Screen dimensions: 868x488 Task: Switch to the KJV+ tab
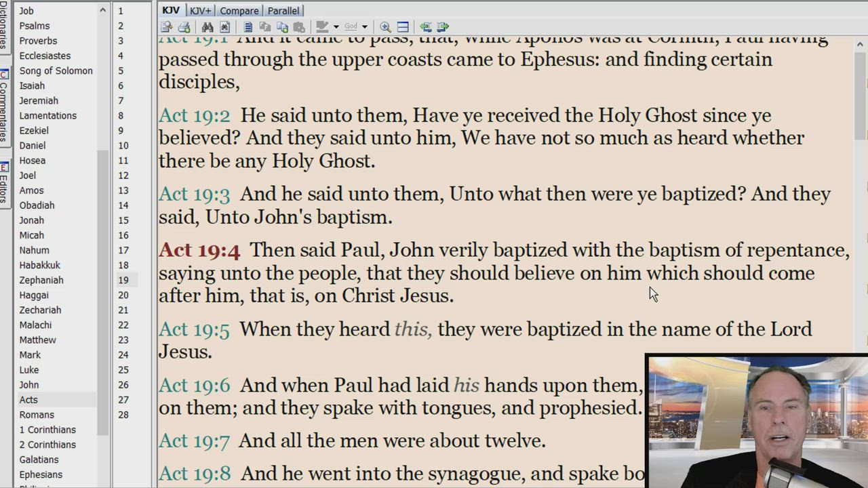(x=200, y=11)
